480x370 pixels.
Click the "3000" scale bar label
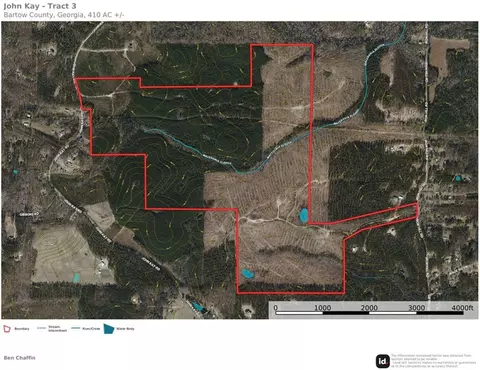click(417, 308)
